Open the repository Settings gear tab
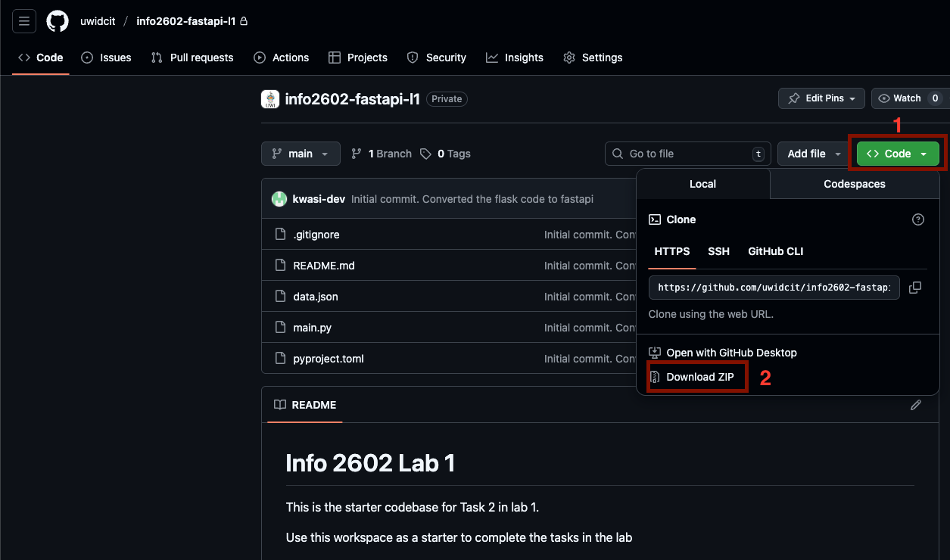 pos(593,58)
